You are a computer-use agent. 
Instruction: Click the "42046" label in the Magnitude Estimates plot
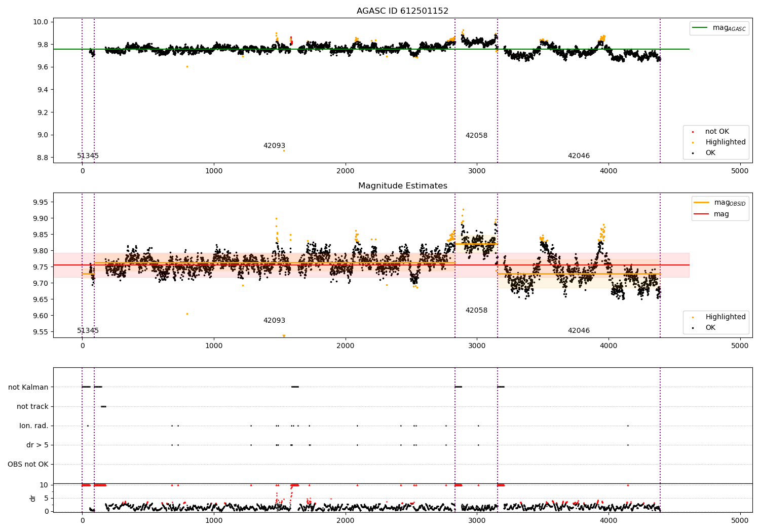[579, 331]
